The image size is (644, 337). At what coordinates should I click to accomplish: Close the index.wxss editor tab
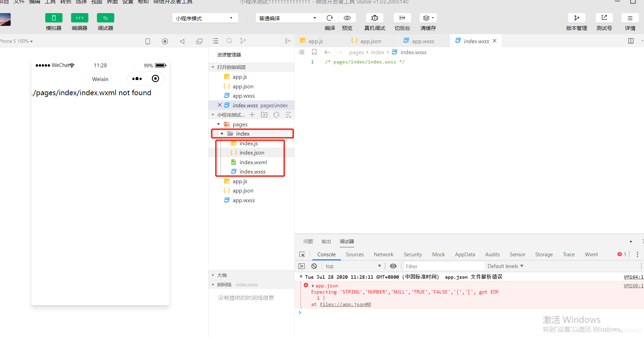(x=495, y=41)
